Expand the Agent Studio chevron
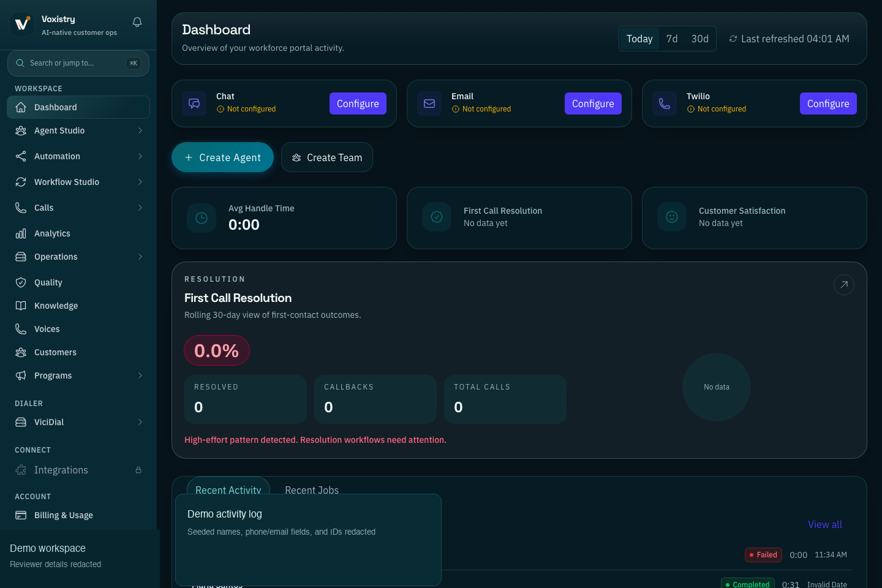This screenshot has width=882, height=588. coord(140,130)
